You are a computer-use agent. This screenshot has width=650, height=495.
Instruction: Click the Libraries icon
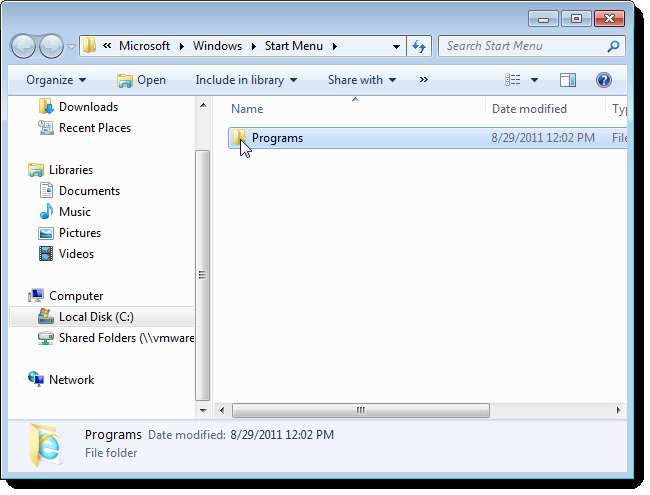point(36,170)
